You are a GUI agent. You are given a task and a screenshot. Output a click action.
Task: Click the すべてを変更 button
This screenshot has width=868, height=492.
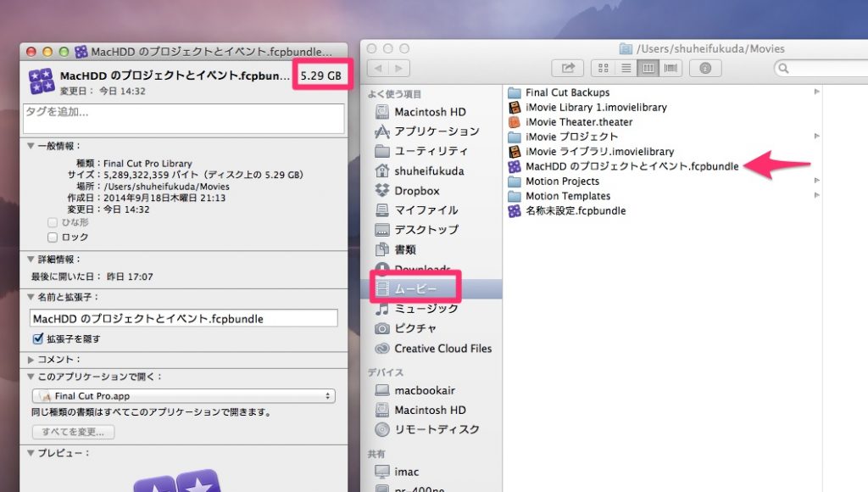(73, 432)
